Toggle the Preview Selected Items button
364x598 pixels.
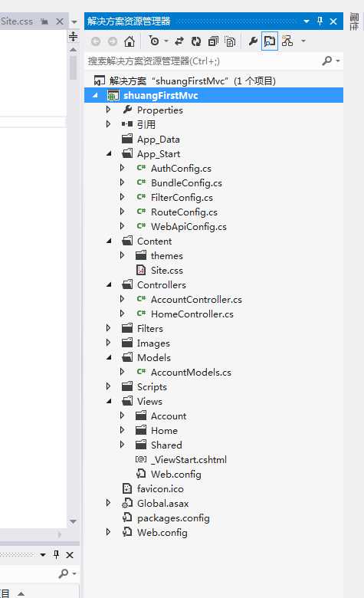click(270, 41)
